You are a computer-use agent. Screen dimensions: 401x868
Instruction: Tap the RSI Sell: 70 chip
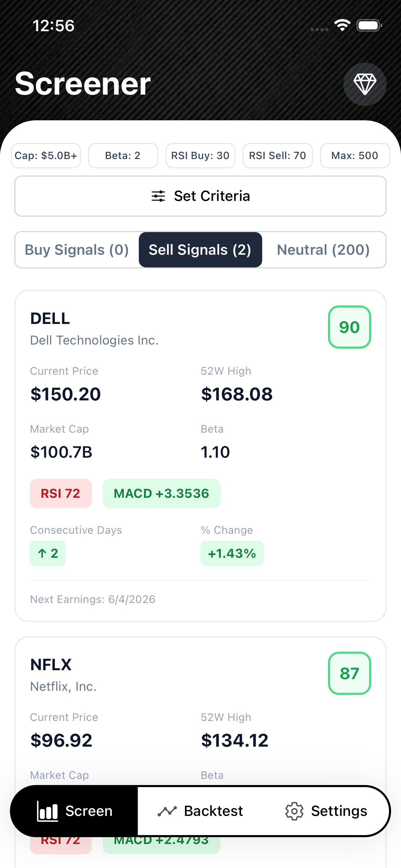pyautogui.click(x=278, y=156)
